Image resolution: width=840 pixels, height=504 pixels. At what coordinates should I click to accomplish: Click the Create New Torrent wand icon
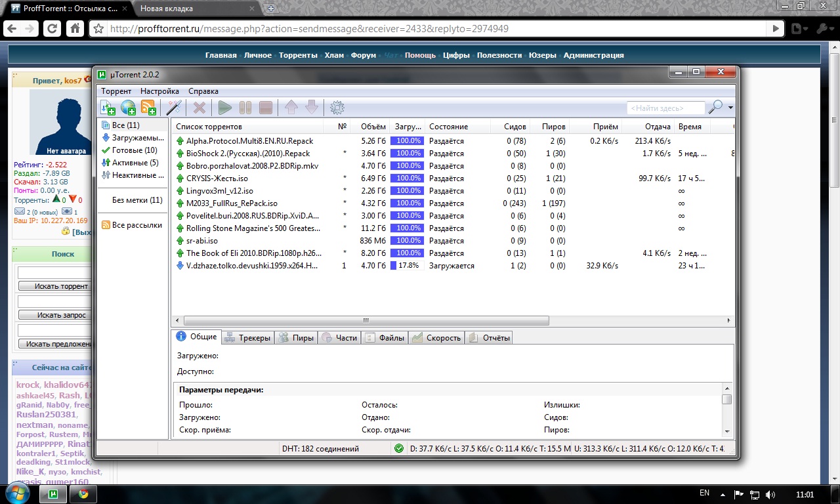tap(174, 107)
